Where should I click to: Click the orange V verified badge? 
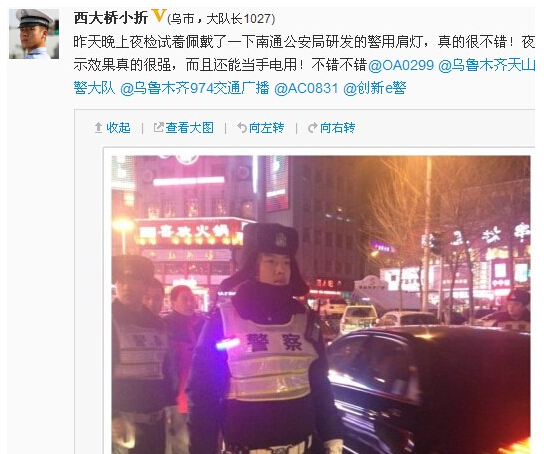click(x=159, y=16)
